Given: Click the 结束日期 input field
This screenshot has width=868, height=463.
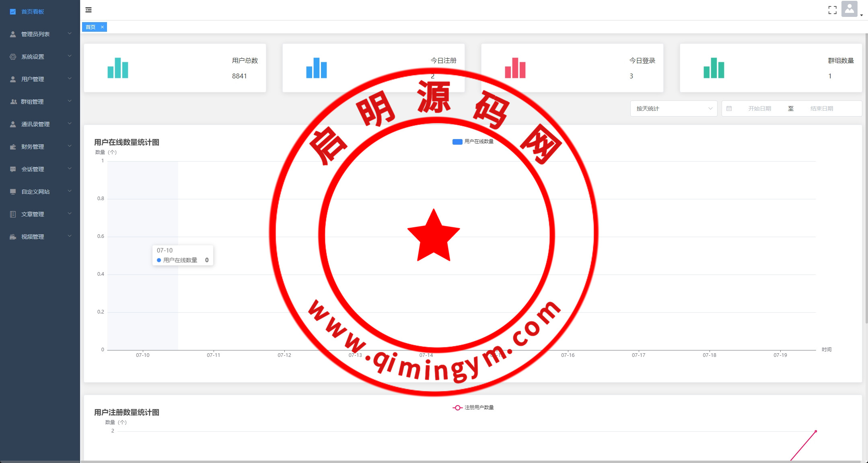Looking at the screenshot, I should click(x=821, y=109).
